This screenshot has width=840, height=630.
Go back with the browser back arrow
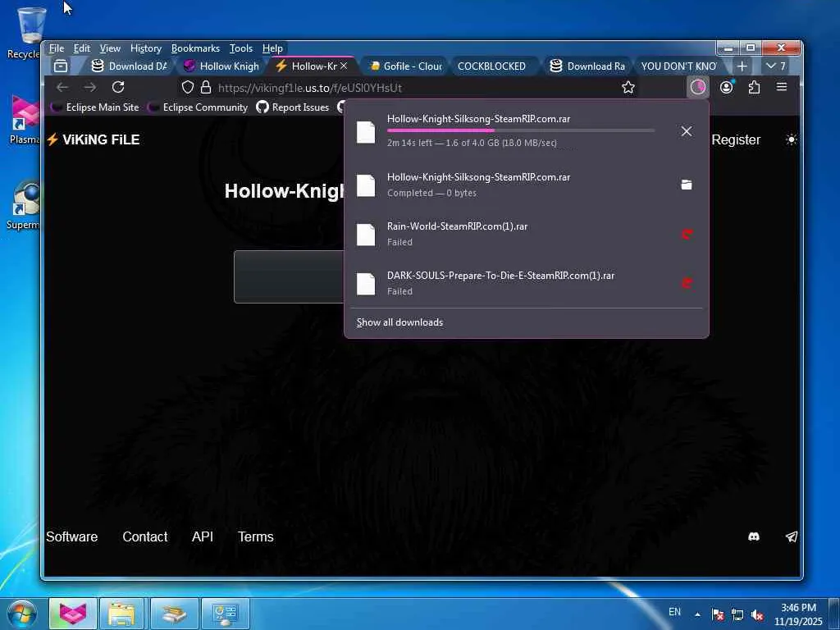[x=62, y=87]
